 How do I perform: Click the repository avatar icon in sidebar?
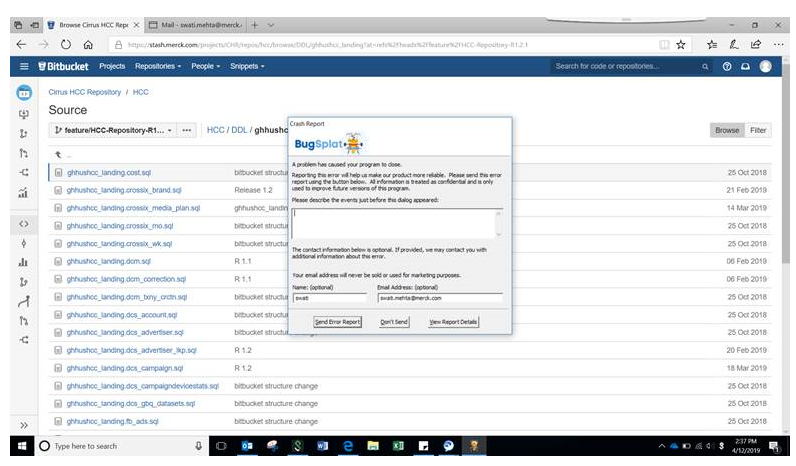click(x=24, y=92)
